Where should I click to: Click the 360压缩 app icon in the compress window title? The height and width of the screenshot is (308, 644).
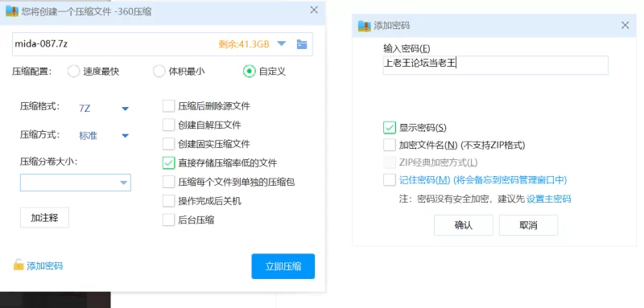(12, 11)
